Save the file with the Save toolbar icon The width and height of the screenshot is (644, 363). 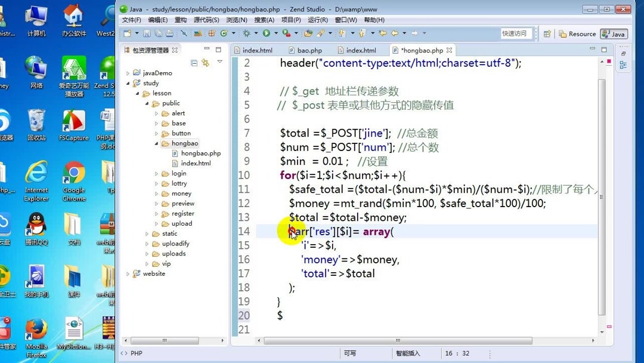[147, 33]
